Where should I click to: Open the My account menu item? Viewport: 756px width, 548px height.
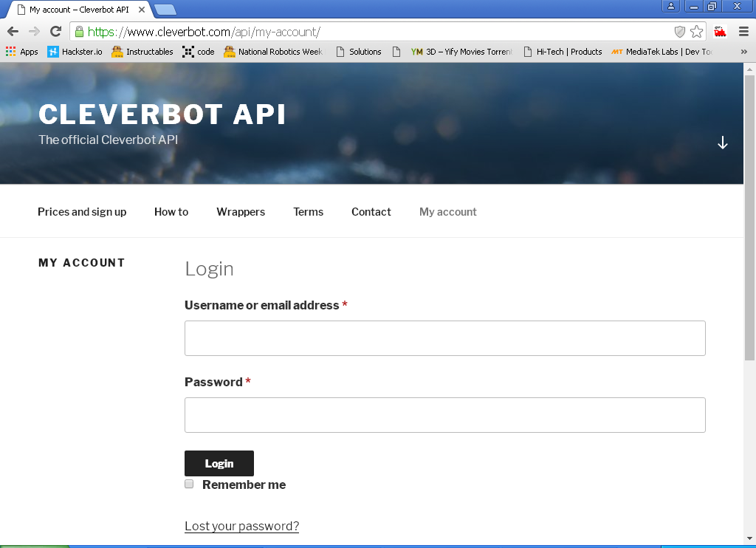[448, 212]
